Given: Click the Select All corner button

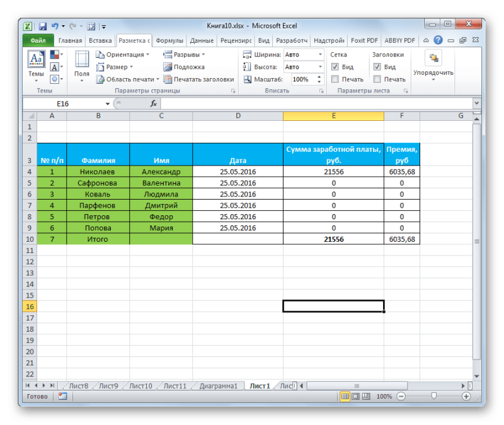Looking at the screenshot, I should (30, 116).
